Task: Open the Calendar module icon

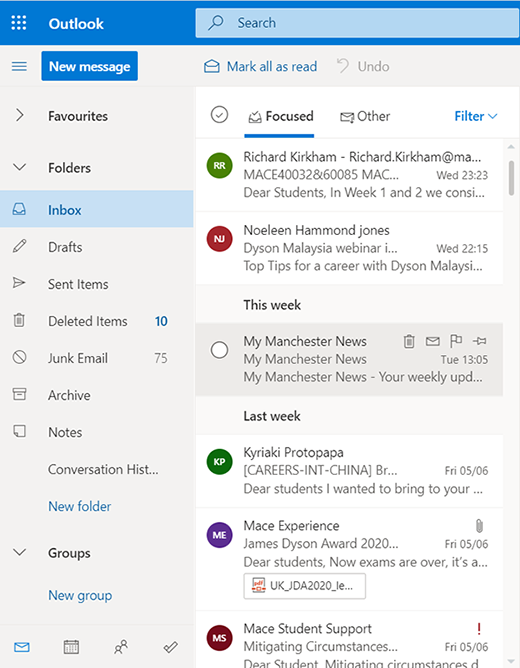Action: pyautogui.click(x=71, y=647)
